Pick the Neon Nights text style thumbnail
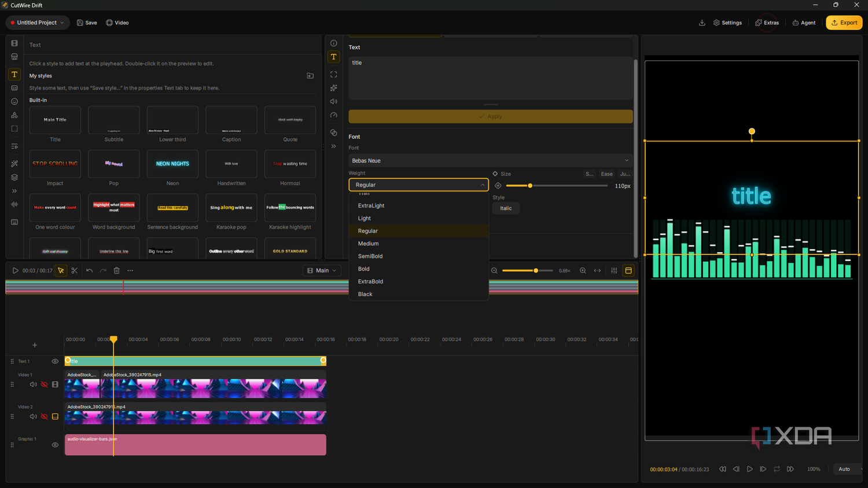868x488 pixels. tap(172, 164)
